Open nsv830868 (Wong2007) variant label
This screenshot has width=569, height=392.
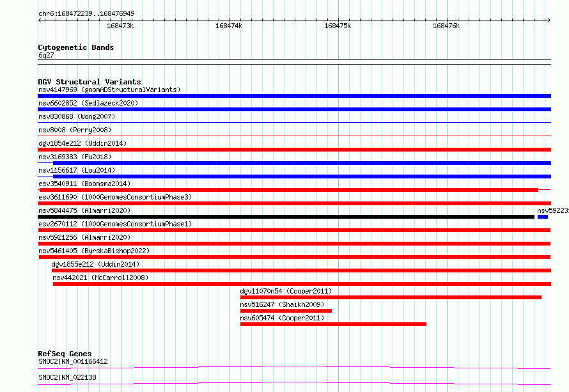click(77, 116)
